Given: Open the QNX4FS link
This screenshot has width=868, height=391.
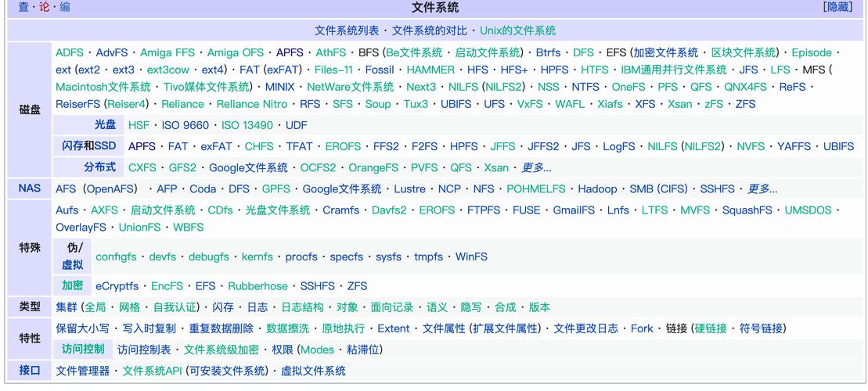Looking at the screenshot, I should tap(746, 87).
